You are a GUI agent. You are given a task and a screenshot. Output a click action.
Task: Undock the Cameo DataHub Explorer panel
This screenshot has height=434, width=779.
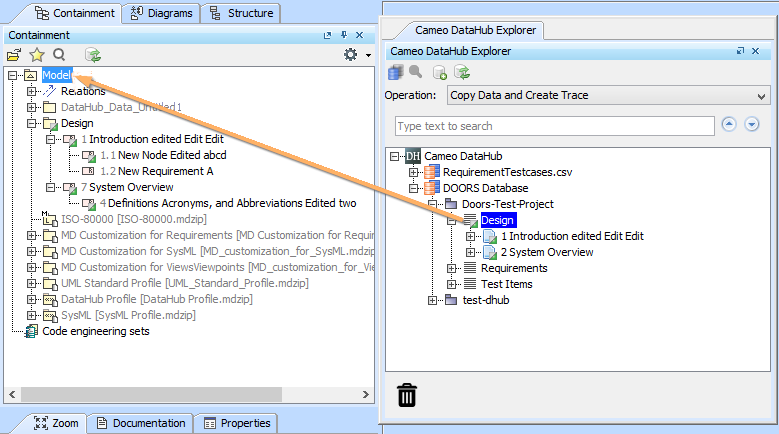(x=740, y=51)
